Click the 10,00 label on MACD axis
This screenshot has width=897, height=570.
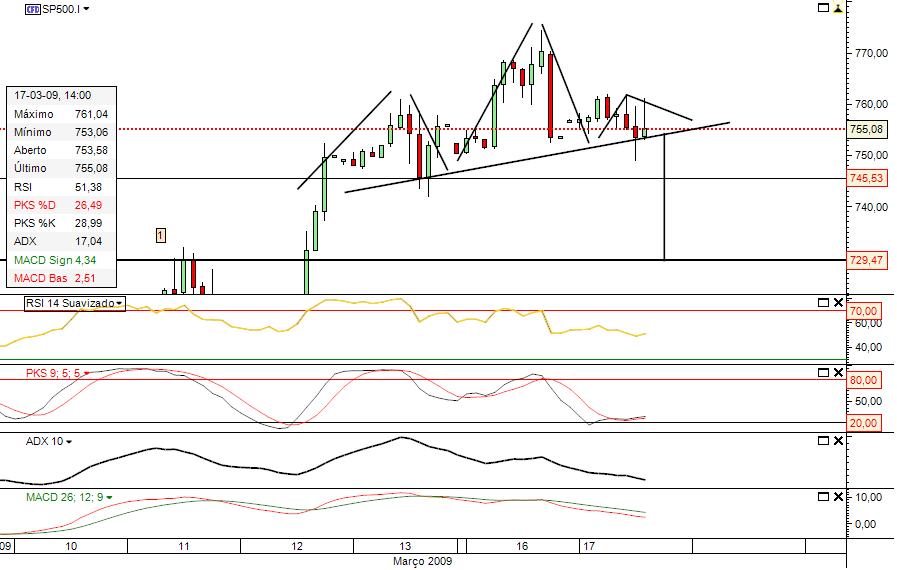click(x=869, y=497)
